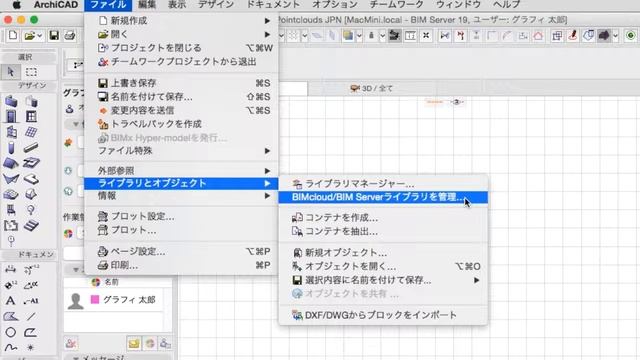
Task: Choose 変更内容を送信
Action: pos(181,110)
